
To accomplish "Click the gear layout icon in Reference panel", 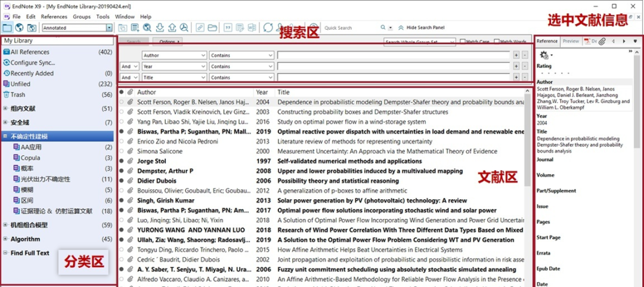I will point(544,55).
